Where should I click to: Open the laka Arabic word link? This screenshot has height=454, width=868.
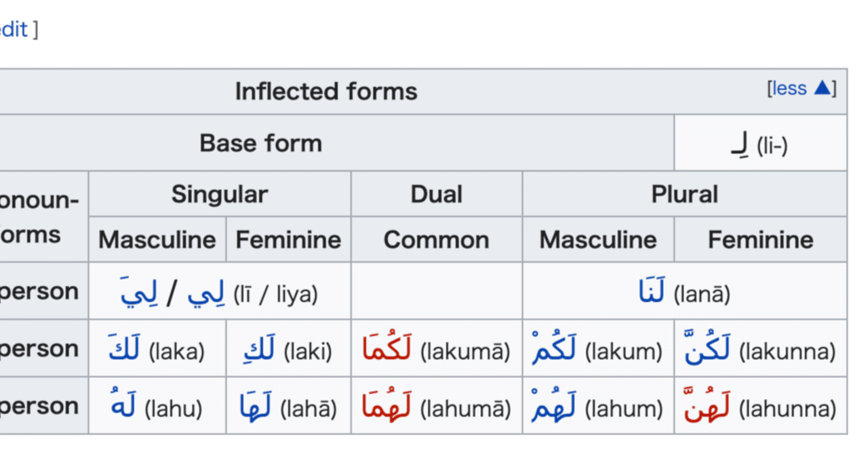(125, 350)
